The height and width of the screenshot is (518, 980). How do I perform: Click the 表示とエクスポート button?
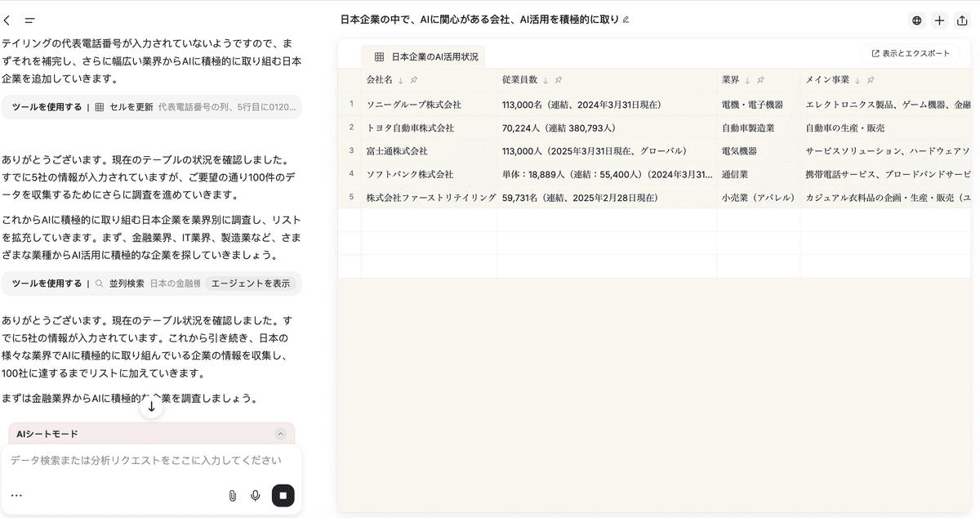coord(910,53)
